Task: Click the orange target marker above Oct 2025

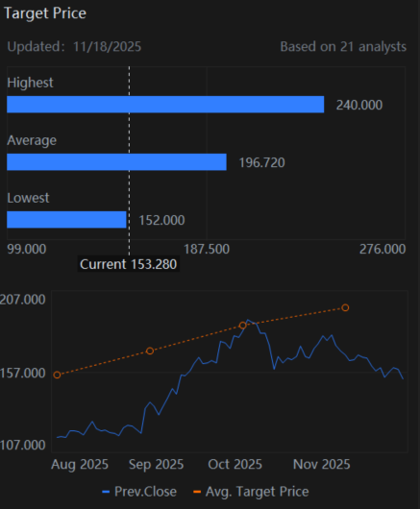Action: (242, 326)
